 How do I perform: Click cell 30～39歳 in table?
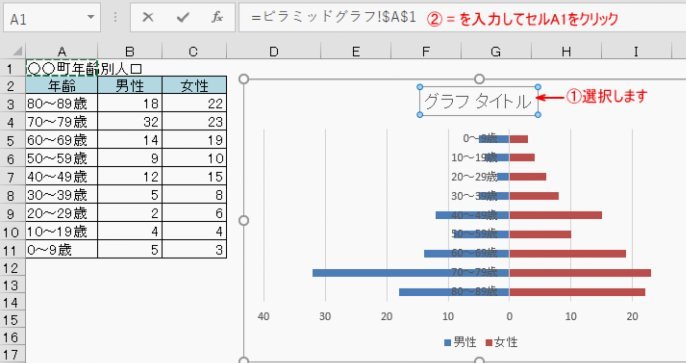pyautogui.click(x=62, y=195)
